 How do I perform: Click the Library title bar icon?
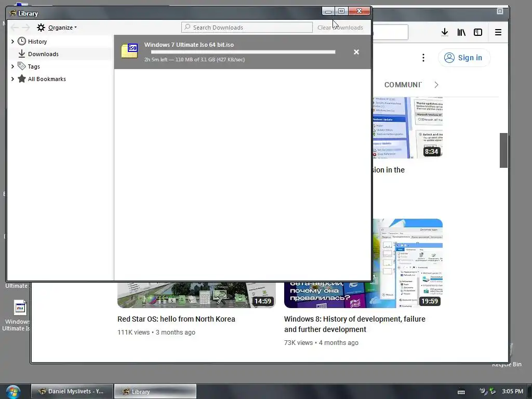(12, 13)
